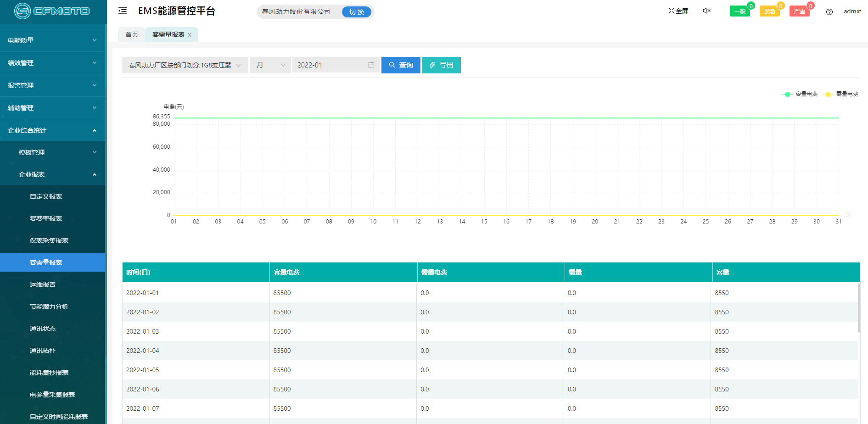Viewport: 868px width, 424px height.
Task: Open the red 严重 alarm badge
Action: click(x=799, y=11)
